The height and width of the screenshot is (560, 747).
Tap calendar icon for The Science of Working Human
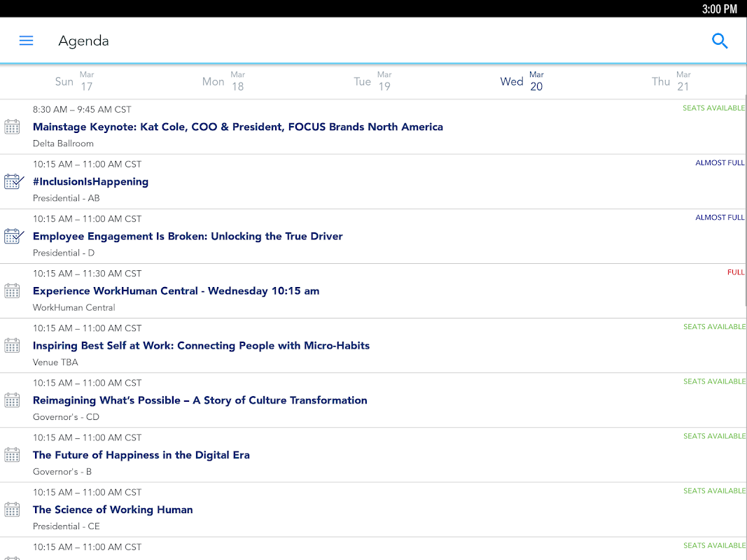12,510
